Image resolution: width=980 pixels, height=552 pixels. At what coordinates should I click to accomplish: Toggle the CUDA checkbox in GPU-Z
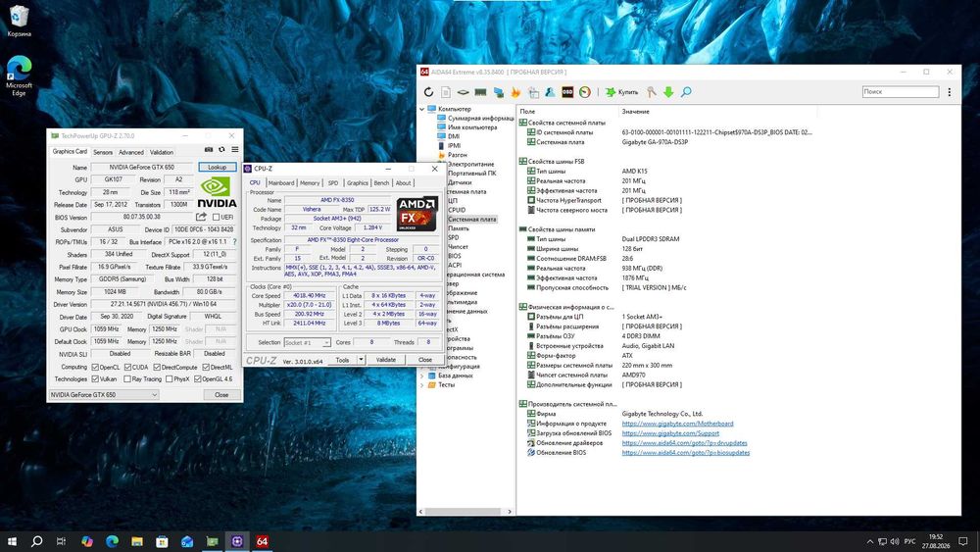click(x=127, y=367)
